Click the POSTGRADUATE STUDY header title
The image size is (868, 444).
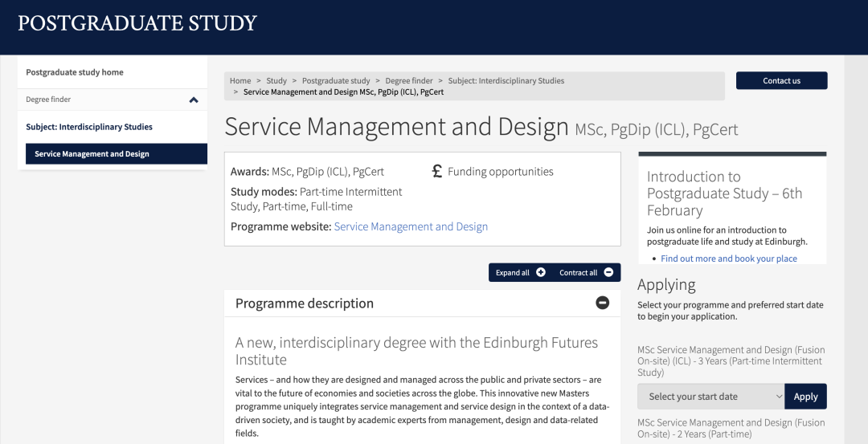pyautogui.click(x=137, y=23)
